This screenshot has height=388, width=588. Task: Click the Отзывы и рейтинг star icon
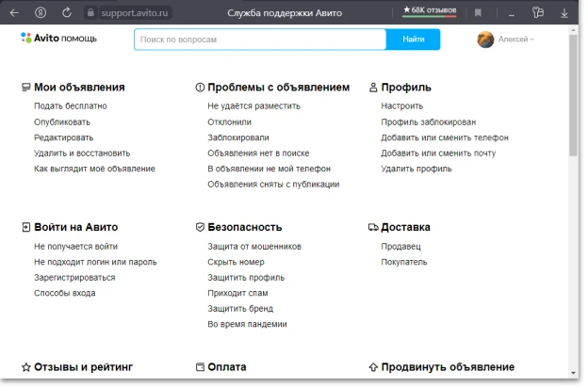[x=25, y=367]
